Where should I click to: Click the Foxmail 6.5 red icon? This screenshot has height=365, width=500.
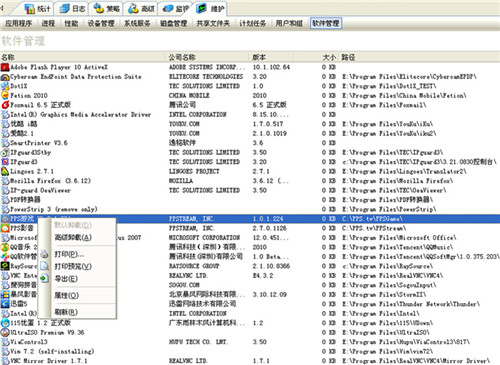coord(5,105)
